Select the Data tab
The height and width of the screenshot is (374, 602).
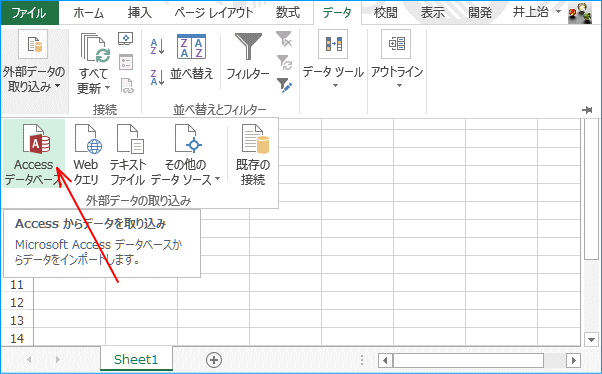click(337, 13)
